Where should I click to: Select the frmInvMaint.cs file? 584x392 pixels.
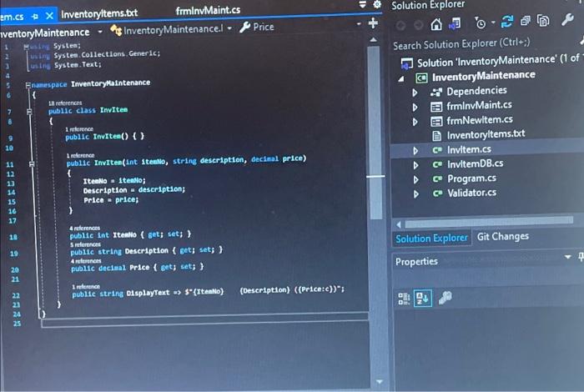(x=479, y=106)
